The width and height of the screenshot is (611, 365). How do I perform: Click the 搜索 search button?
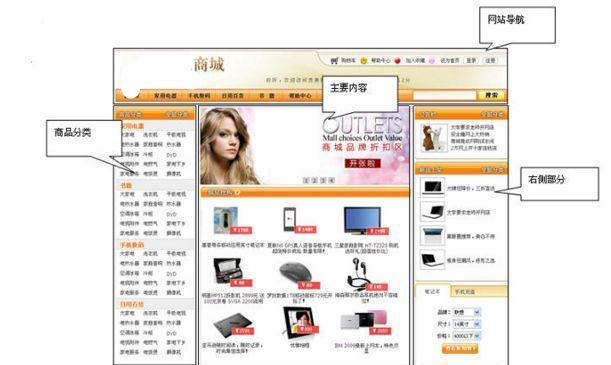491,95
